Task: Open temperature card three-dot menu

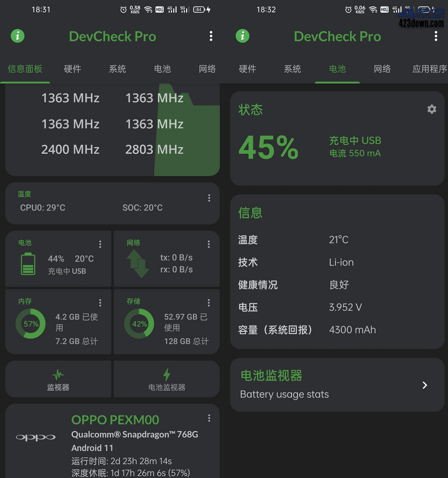Action: pos(209,198)
